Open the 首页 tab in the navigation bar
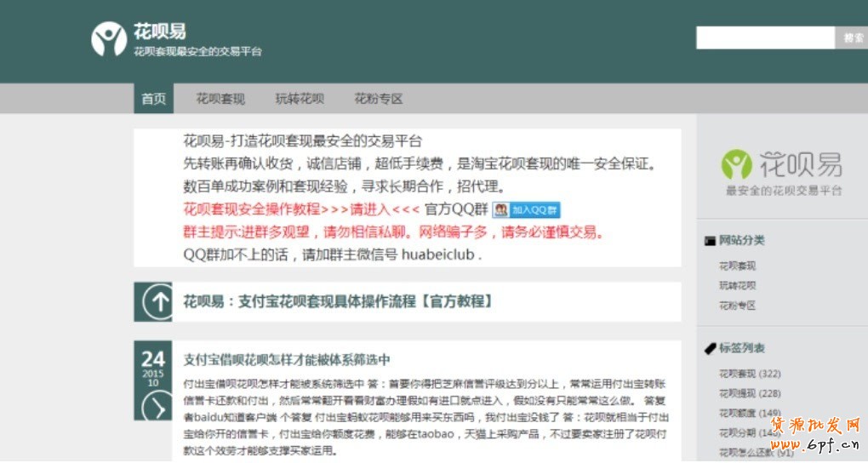Image resolution: width=868 pixels, height=463 pixels. tap(154, 99)
